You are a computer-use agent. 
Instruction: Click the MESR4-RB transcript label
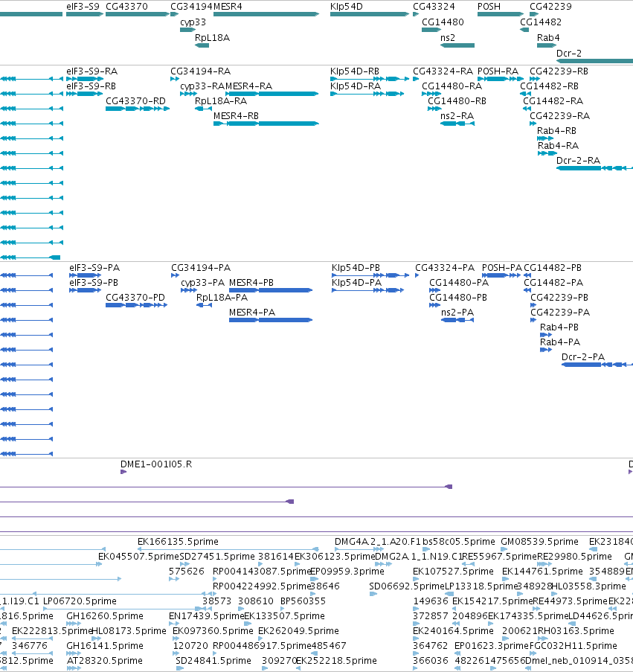tap(236, 115)
